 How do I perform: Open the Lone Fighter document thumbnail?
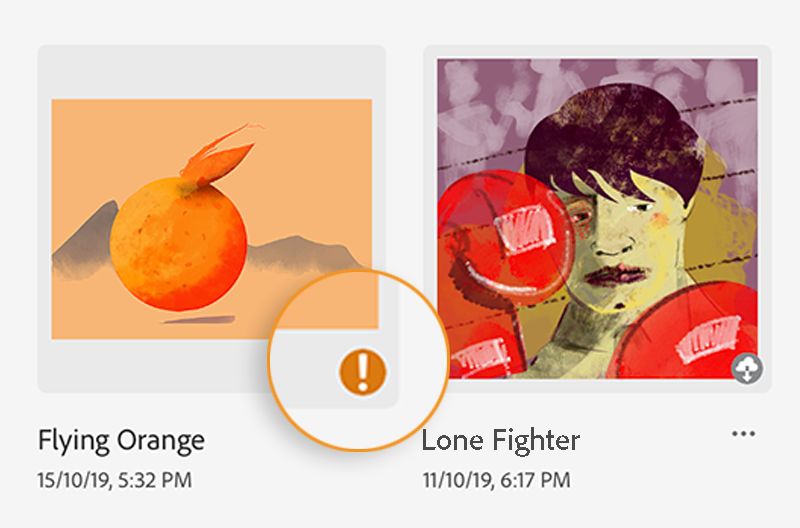click(597, 217)
